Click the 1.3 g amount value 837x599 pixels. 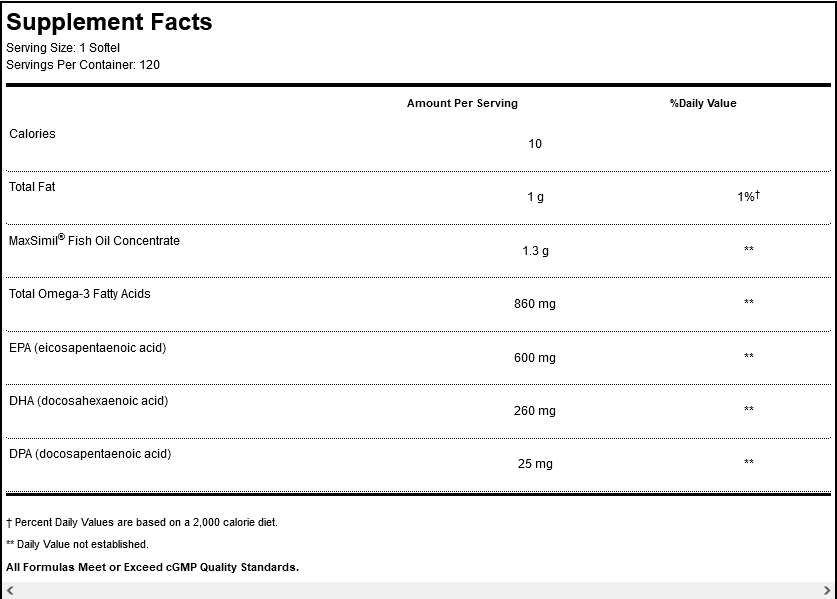click(x=535, y=251)
